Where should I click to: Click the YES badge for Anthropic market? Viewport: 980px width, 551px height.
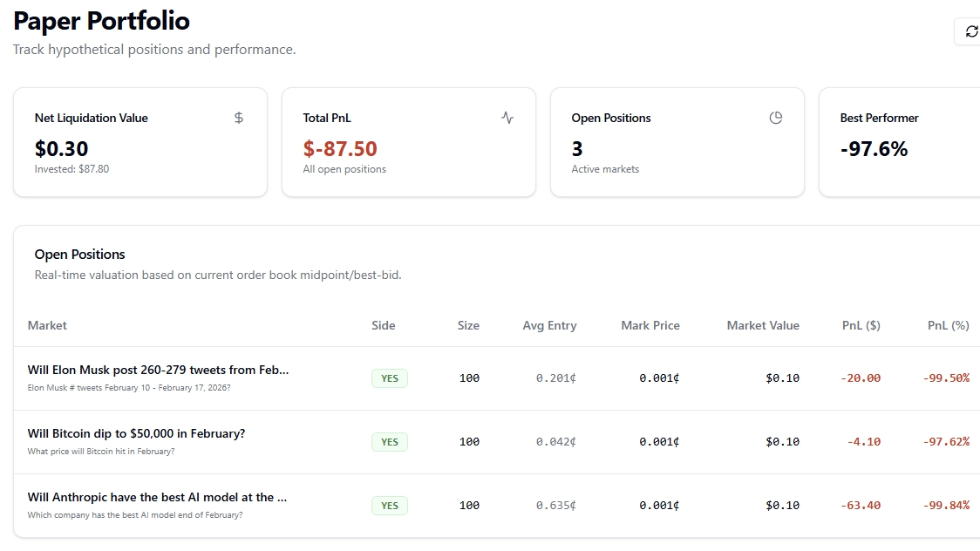click(x=389, y=506)
